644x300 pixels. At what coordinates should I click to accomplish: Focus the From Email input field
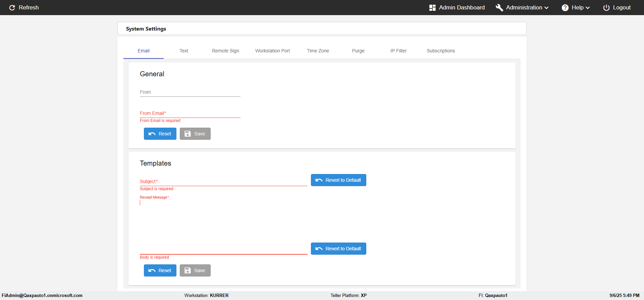pyautogui.click(x=190, y=113)
